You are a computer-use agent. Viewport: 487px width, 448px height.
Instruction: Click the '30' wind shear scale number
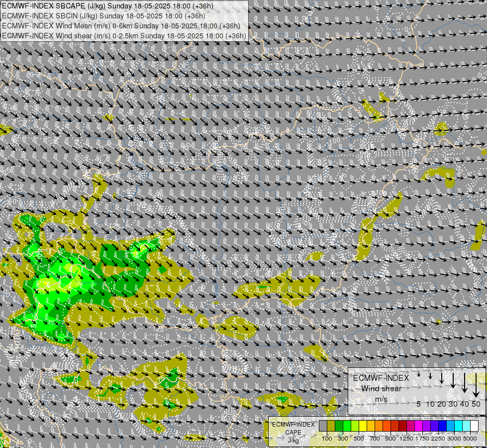pyautogui.click(x=453, y=404)
